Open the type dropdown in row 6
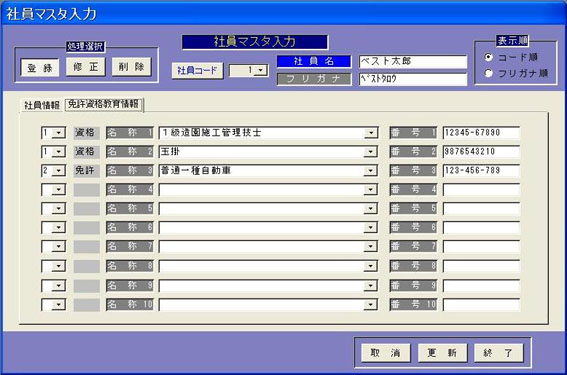567x375 pixels. (59, 228)
